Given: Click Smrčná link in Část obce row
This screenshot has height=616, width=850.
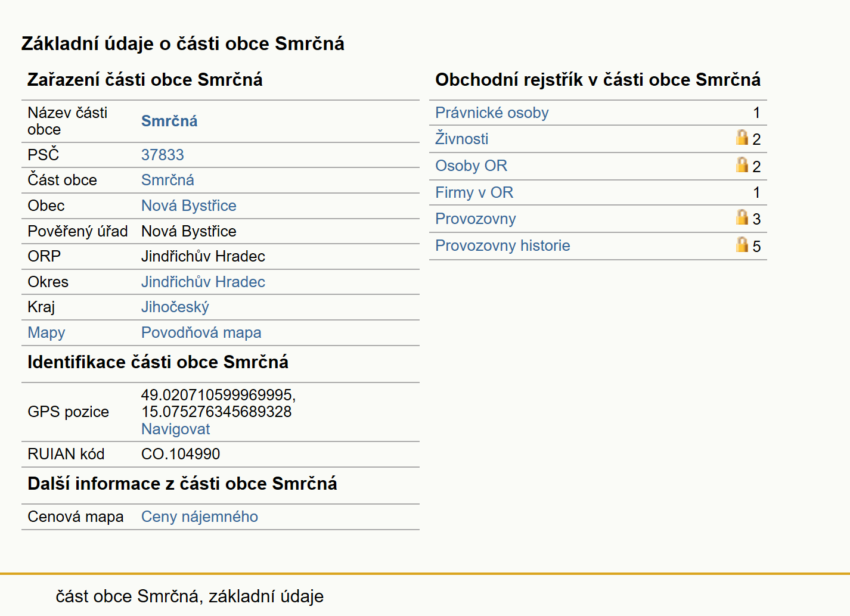Looking at the screenshot, I should pos(167,180).
